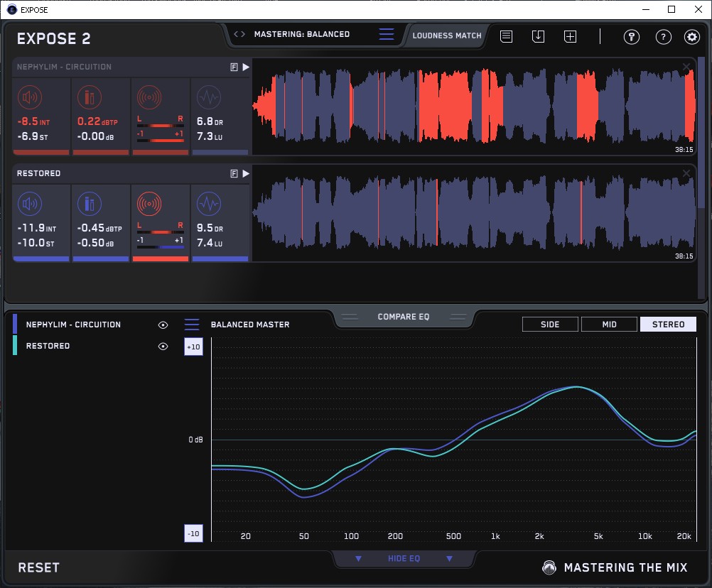Image resolution: width=712 pixels, height=588 pixels.
Task: Click the export download icon in toolbar
Action: [538, 37]
